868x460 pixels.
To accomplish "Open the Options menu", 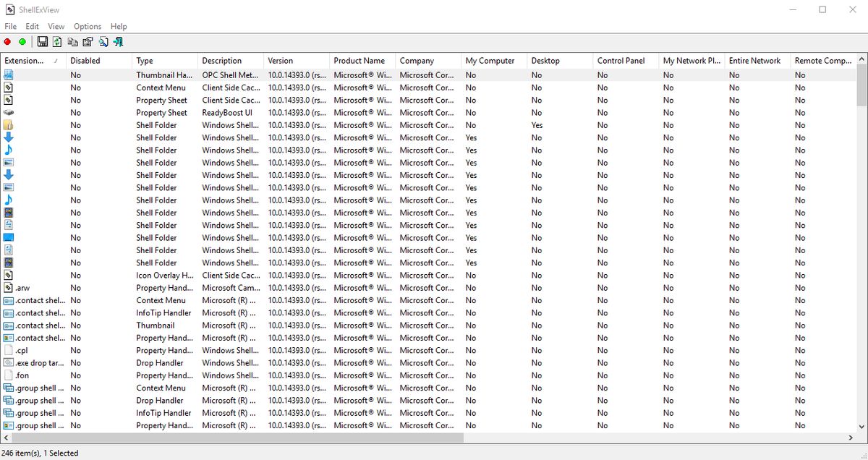I will coord(88,26).
